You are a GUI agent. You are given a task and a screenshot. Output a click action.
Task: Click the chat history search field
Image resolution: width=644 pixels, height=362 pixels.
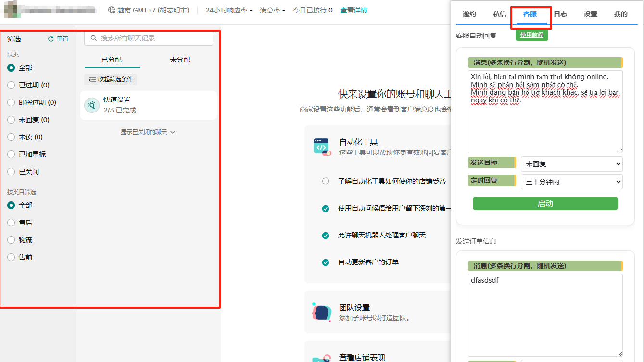click(x=154, y=38)
